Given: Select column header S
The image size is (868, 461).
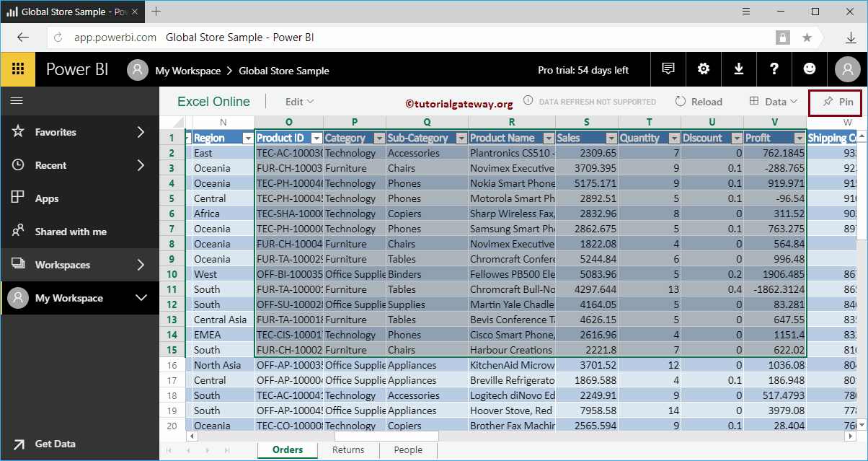Looking at the screenshot, I should coord(587,123).
